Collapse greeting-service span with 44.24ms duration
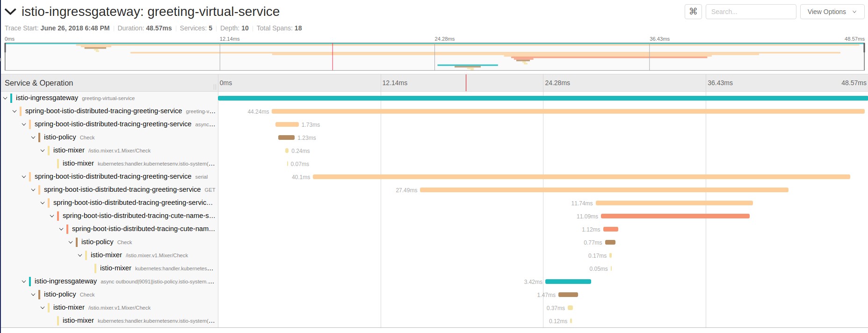868x333 pixels. [x=14, y=111]
